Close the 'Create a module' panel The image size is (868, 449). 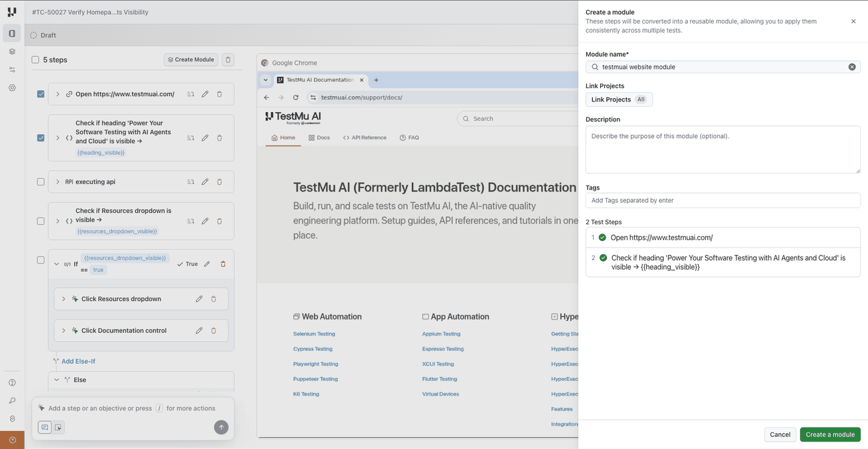click(853, 21)
